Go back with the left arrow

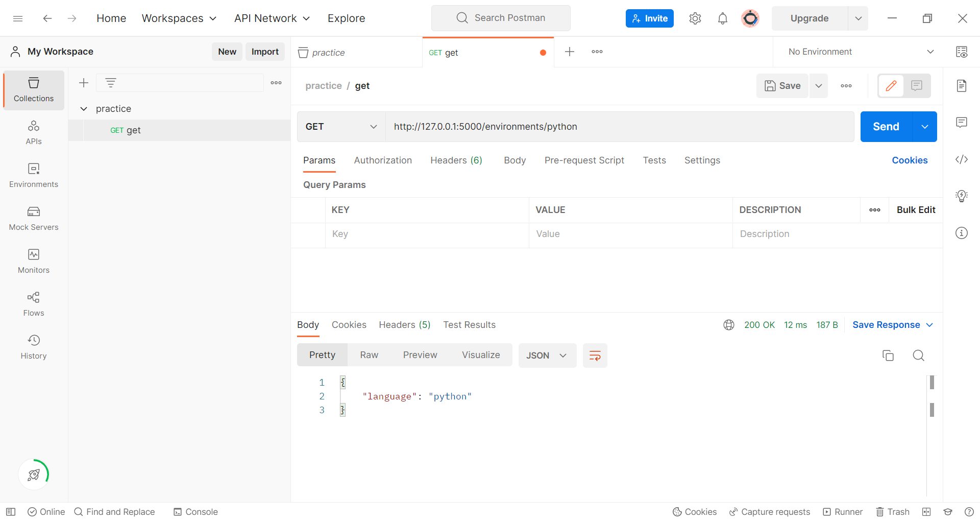tap(47, 18)
